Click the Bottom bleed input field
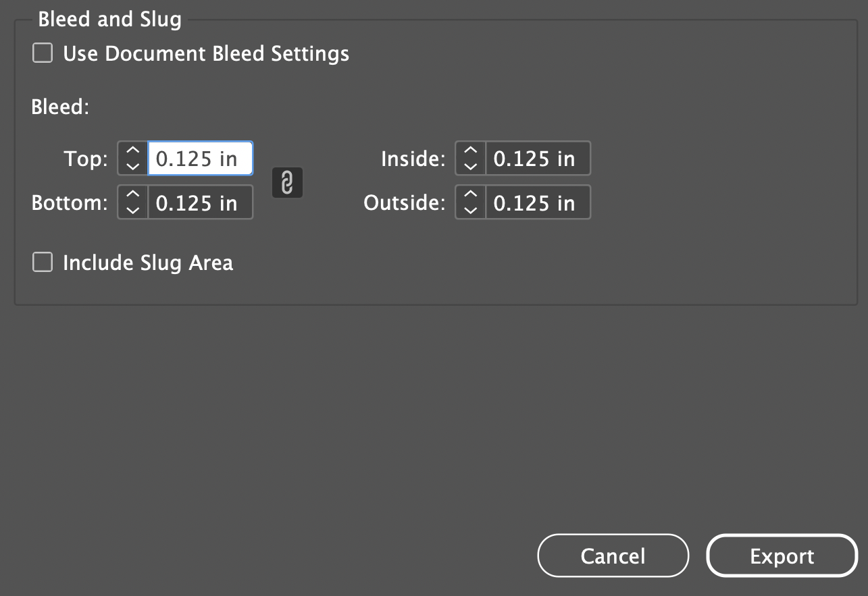The height and width of the screenshot is (596, 868). pyautogui.click(x=200, y=202)
